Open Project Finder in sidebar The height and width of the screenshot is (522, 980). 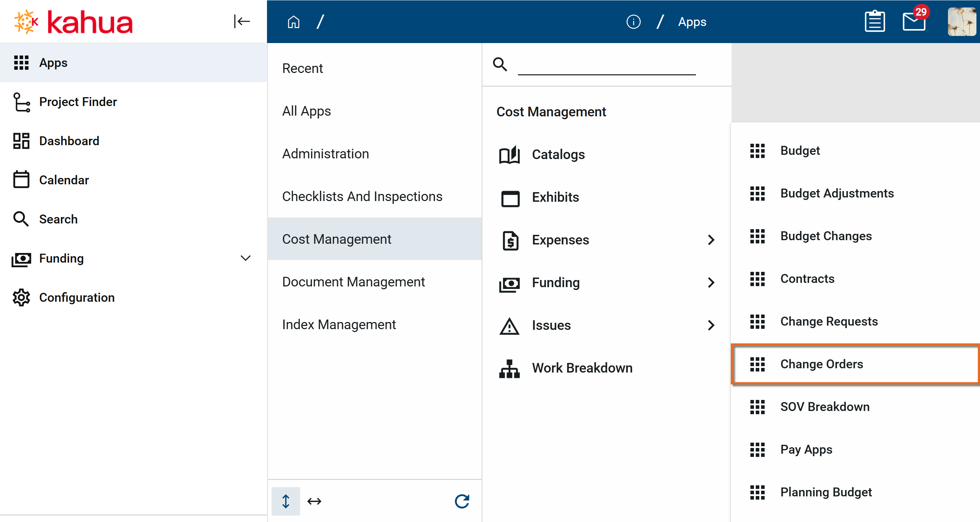point(78,101)
